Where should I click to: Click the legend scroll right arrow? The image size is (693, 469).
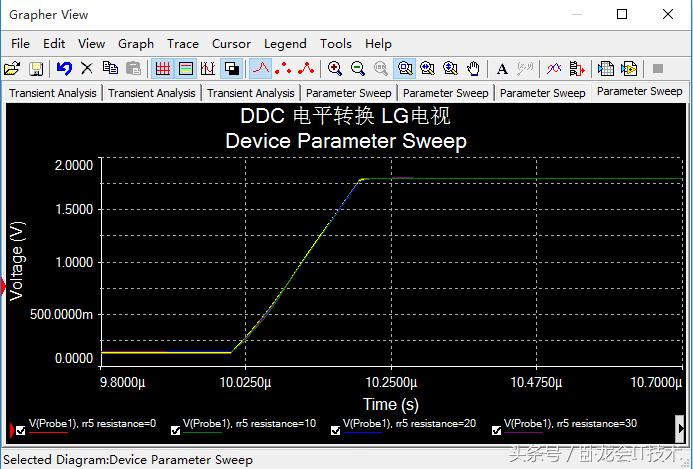coord(680,428)
